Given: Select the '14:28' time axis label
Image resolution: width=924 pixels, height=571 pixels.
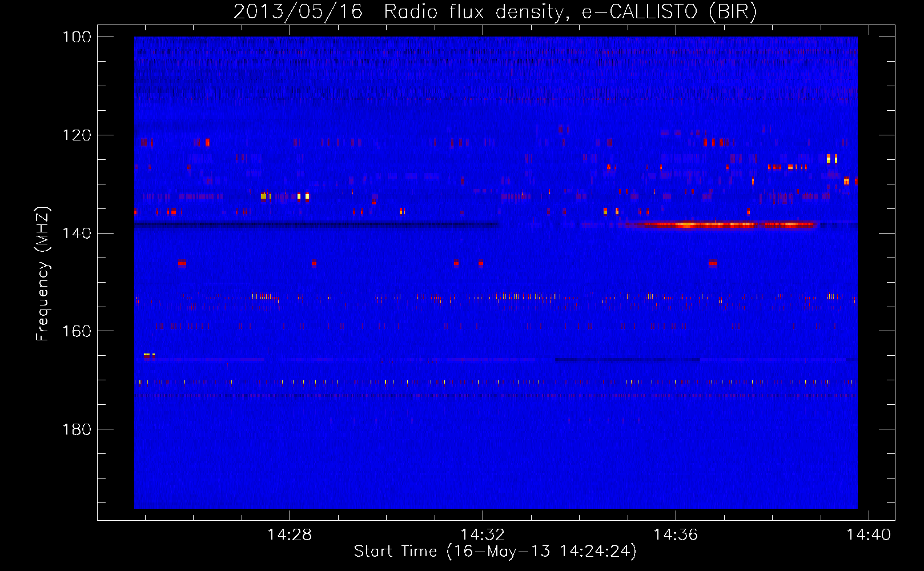Looking at the screenshot, I should 290,534.
